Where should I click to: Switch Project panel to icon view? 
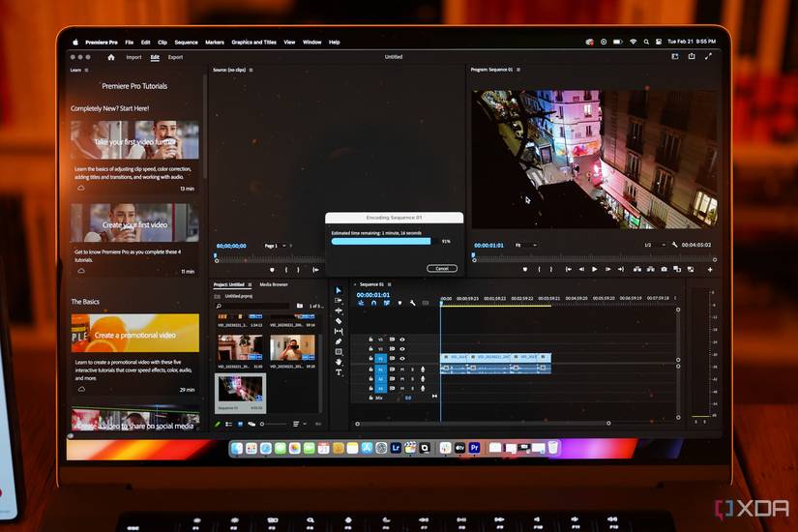[240, 424]
